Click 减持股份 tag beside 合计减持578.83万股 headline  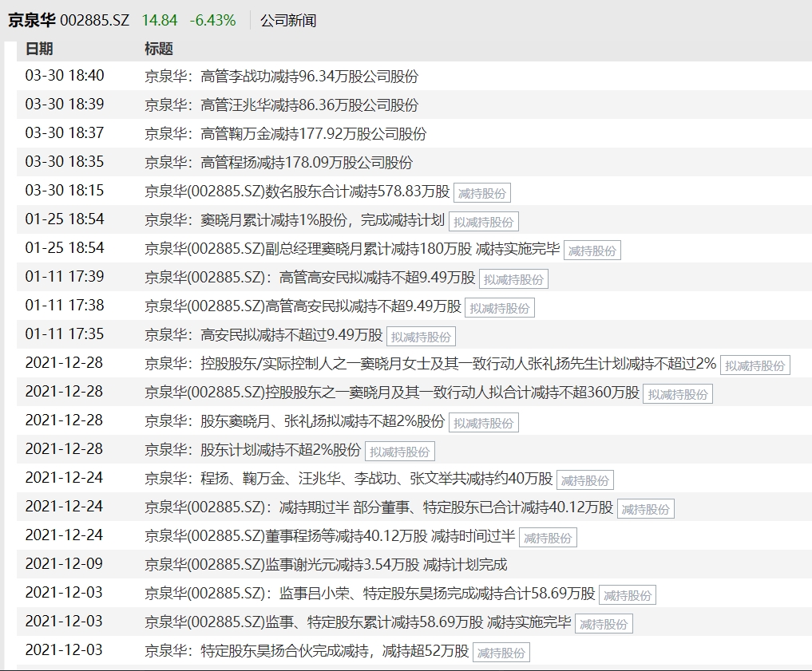(481, 192)
